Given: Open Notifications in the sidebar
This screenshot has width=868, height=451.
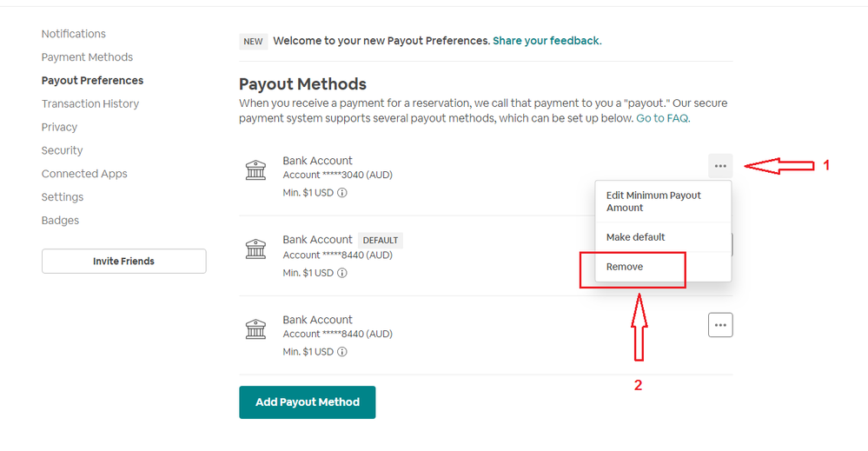Looking at the screenshot, I should 74,34.
